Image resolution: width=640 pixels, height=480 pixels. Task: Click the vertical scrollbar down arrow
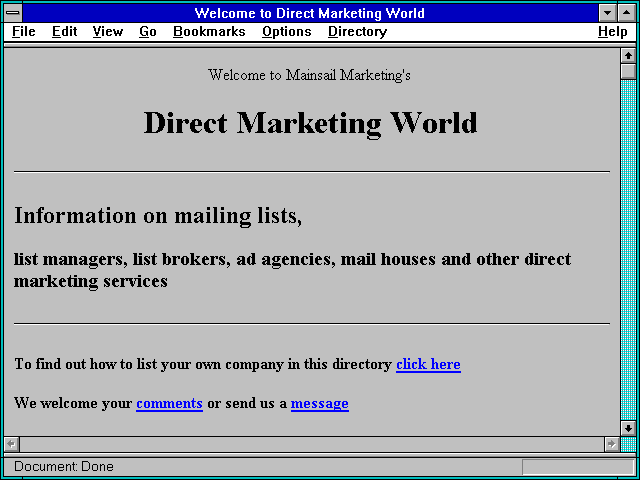(x=628, y=428)
